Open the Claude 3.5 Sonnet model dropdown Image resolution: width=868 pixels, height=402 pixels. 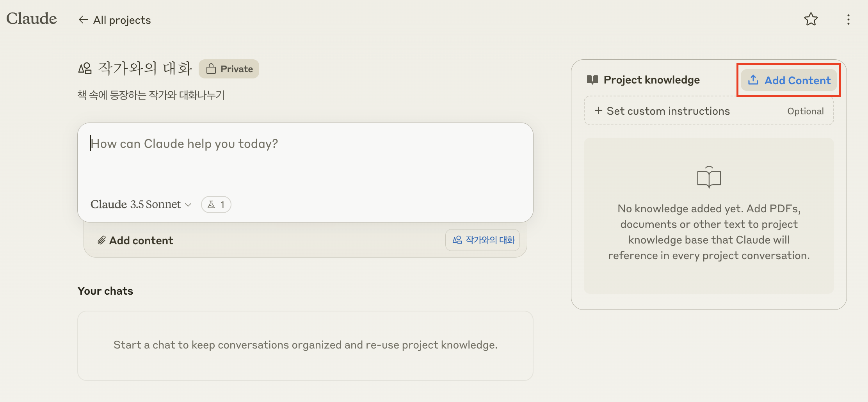(x=141, y=205)
